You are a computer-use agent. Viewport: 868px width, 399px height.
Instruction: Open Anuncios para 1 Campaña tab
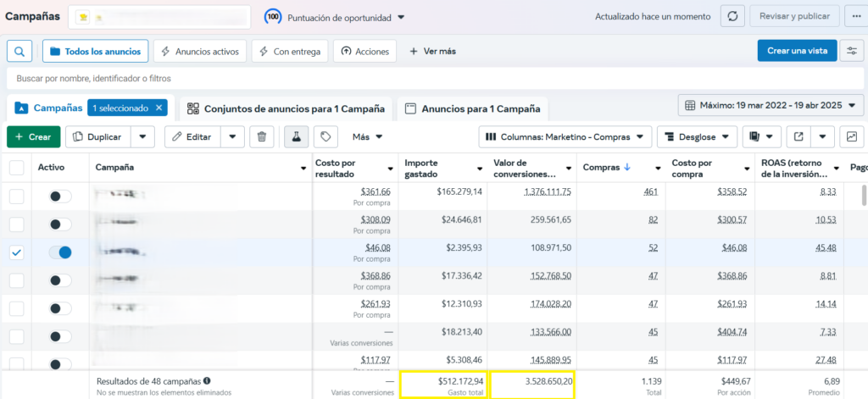pos(473,108)
